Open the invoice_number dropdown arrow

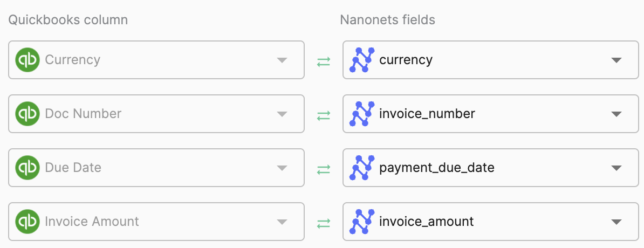pos(616,114)
